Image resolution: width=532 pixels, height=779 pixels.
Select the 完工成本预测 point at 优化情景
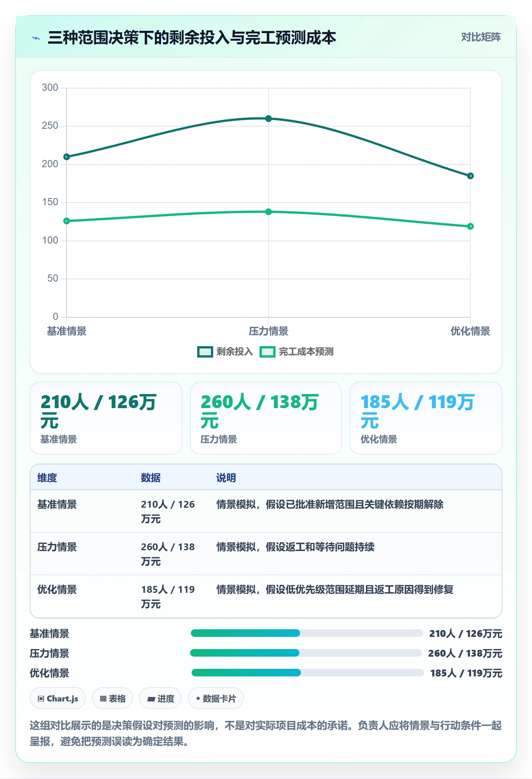pos(470,226)
